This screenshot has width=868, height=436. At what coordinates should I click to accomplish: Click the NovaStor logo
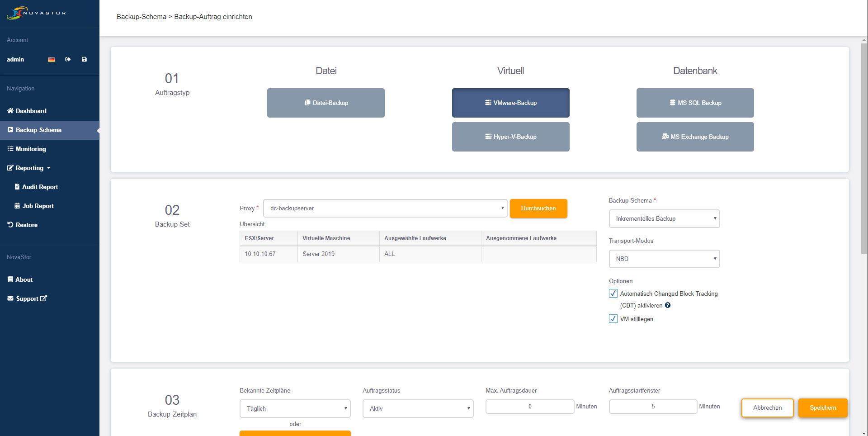36,13
